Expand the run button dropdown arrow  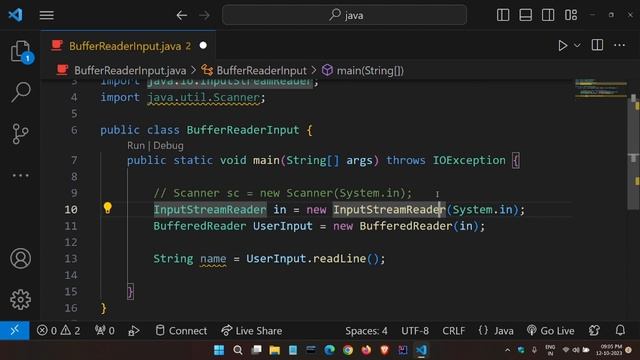[x=577, y=45]
